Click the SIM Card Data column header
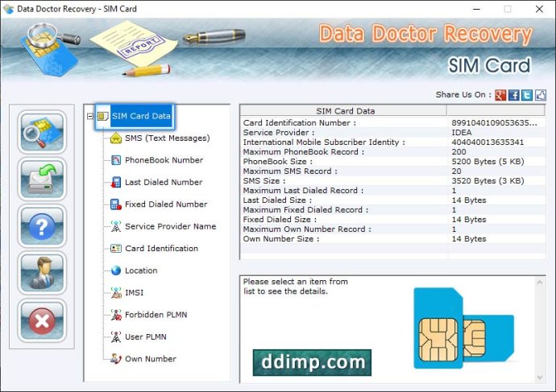Image resolution: width=556 pixels, height=392 pixels. 343,111
